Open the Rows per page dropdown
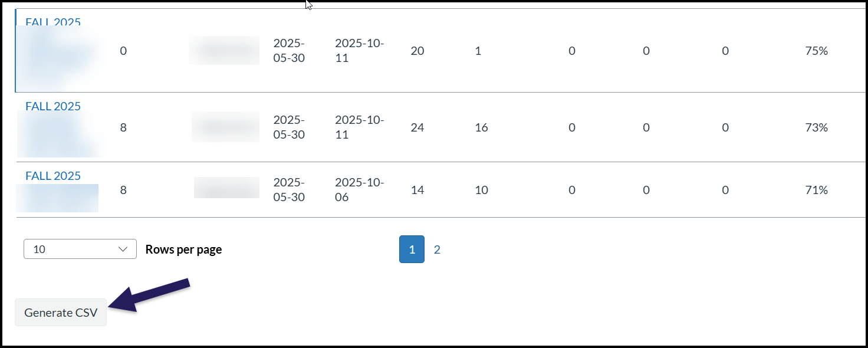Screen dimensions: 868x348 [80, 249]
